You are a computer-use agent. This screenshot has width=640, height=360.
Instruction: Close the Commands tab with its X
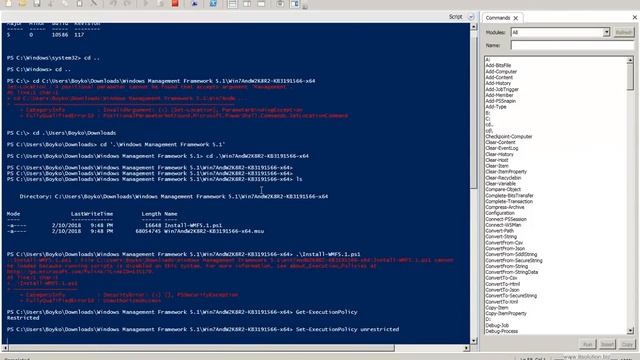pos(516,18)
